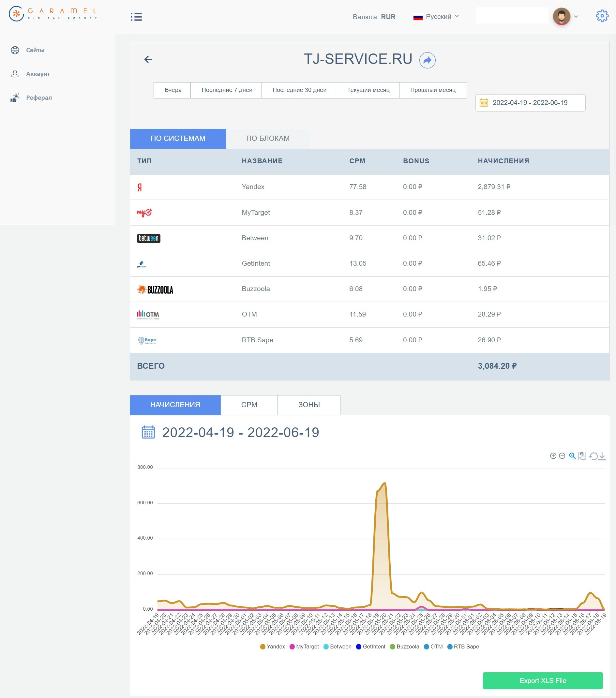616x698 pixels.
Task: Download chart with download icon
Action: [602, 456]
